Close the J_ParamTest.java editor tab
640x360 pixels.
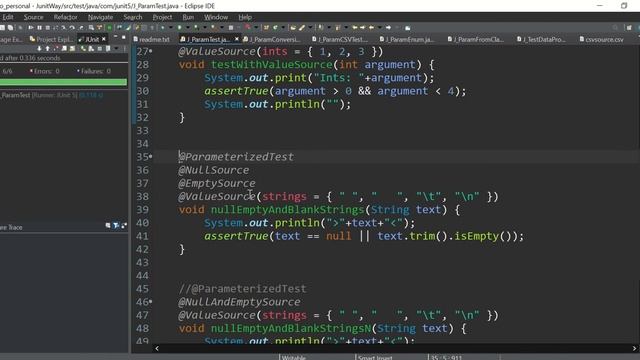point(236,39)
